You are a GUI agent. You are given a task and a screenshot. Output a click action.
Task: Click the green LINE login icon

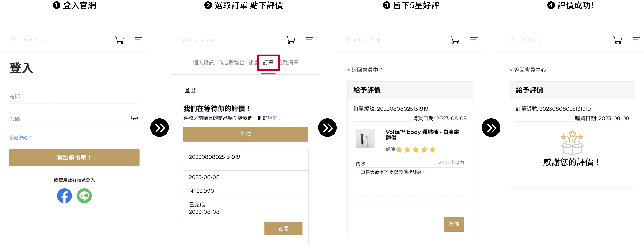pyautogui.click(x=84, y=196)
